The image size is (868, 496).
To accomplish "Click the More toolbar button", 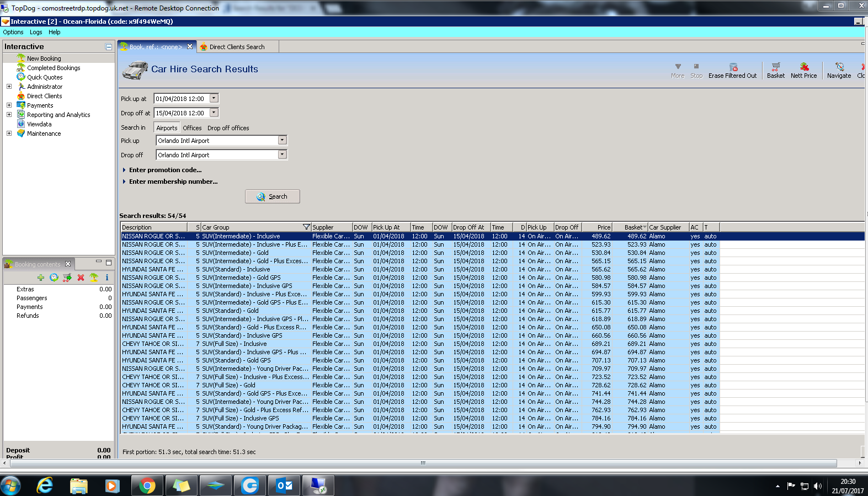I will point(678,71).
